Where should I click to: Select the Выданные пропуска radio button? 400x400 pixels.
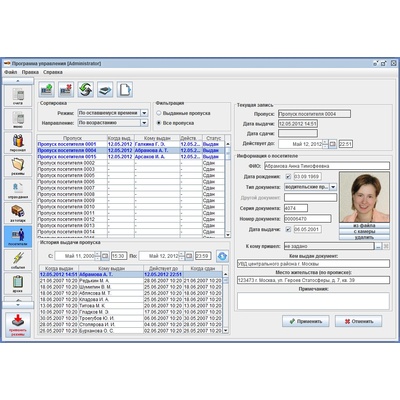tap(159, 113)
